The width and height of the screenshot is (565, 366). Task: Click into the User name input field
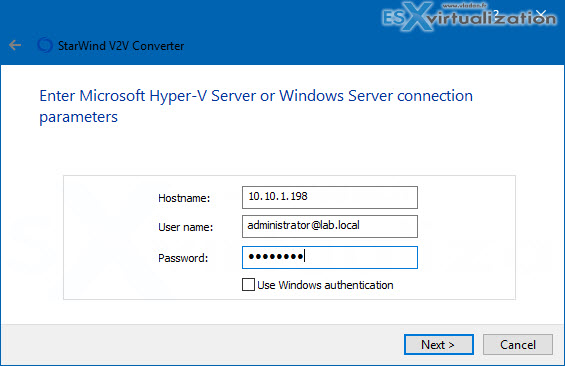pos(330,226)
